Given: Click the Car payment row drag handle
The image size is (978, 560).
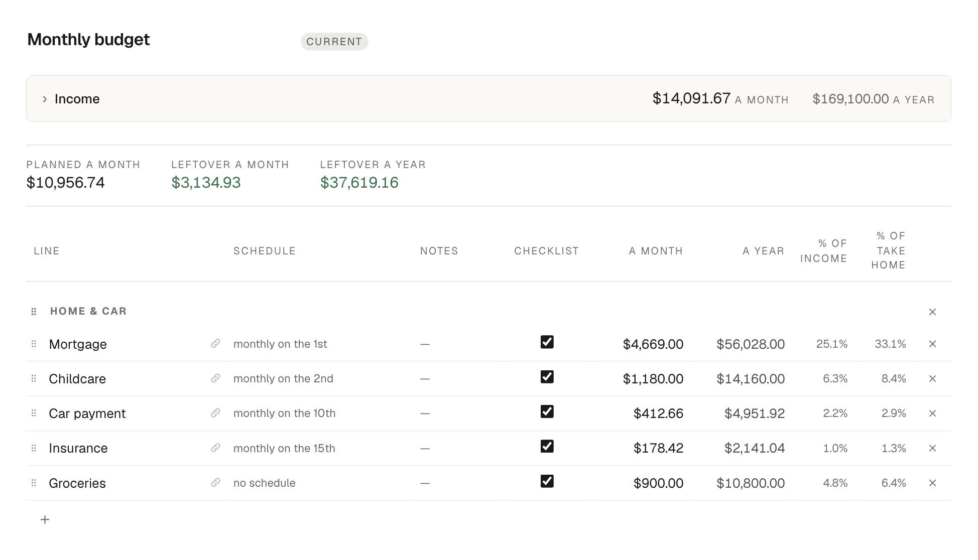Looking at the screenshot, I should click(x=34, y=413).
